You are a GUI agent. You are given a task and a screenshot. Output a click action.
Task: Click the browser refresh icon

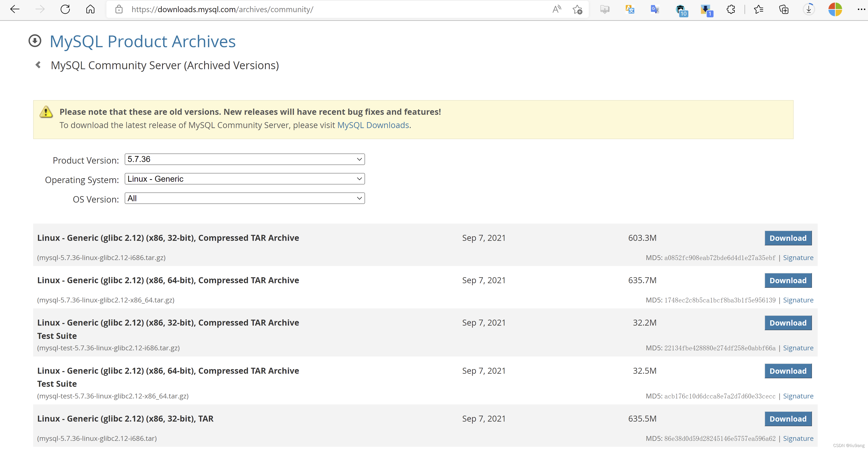pyautogui.click(x=65, y=9)
